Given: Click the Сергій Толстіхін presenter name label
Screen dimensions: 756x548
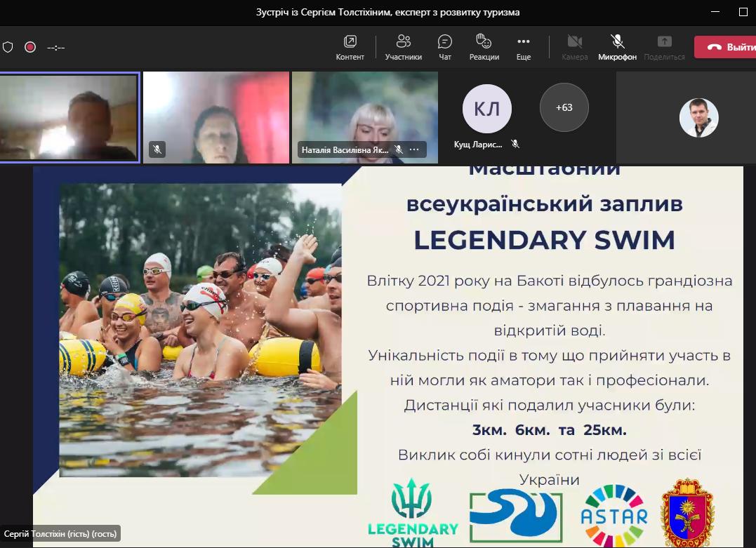Looking at the screenshot, I should coord(60,534).
